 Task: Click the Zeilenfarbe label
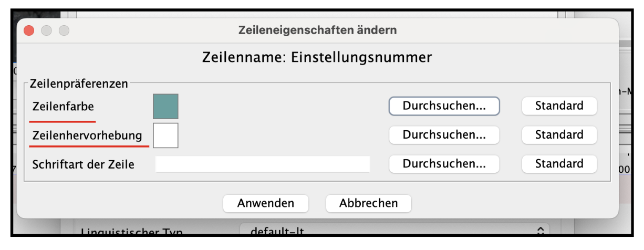click(63, 107)
